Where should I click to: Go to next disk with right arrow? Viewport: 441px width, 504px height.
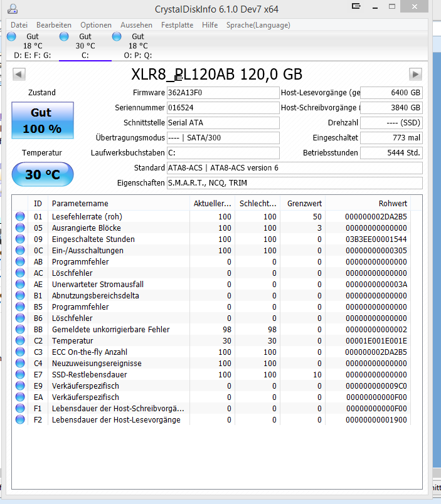point(415,74)
